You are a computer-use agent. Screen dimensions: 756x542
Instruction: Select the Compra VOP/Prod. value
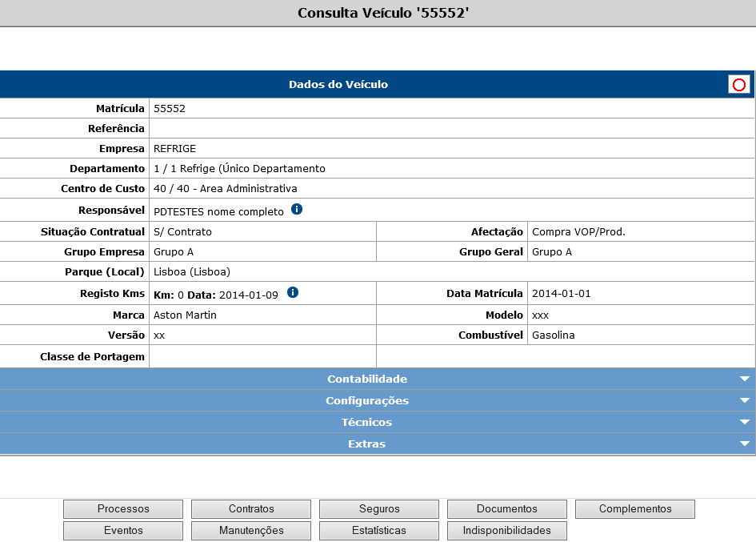578,231
